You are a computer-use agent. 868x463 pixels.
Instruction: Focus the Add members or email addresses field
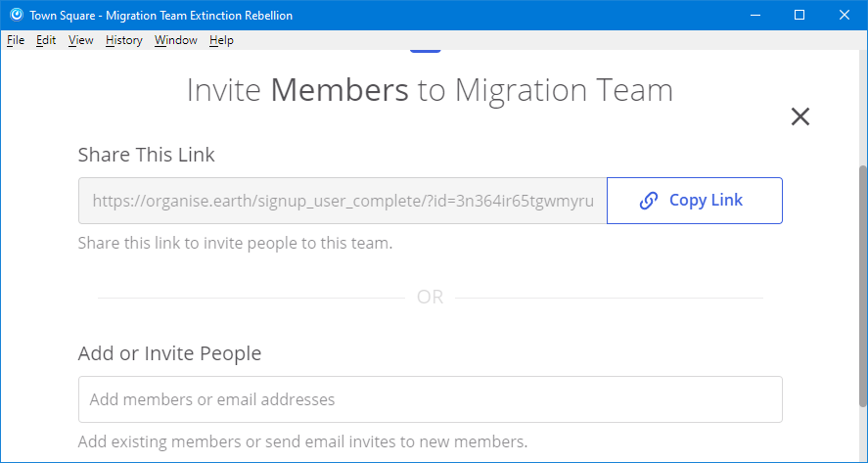tap(431, 399)
